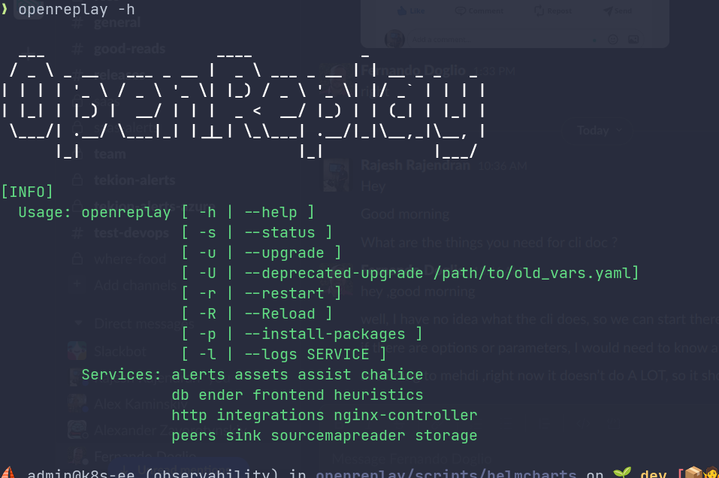Open the Today date dropdown in Slack

[599, 131]
